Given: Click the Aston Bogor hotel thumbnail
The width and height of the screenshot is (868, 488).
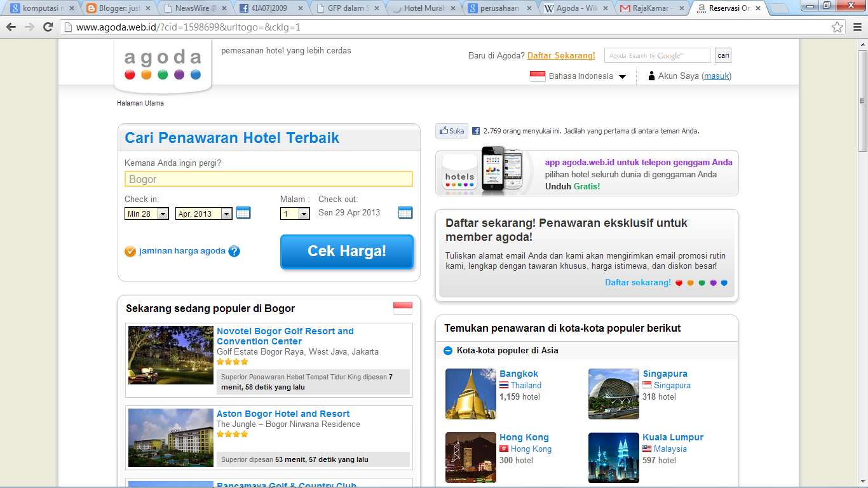Looking at the screenshot, I should [171, 438].
